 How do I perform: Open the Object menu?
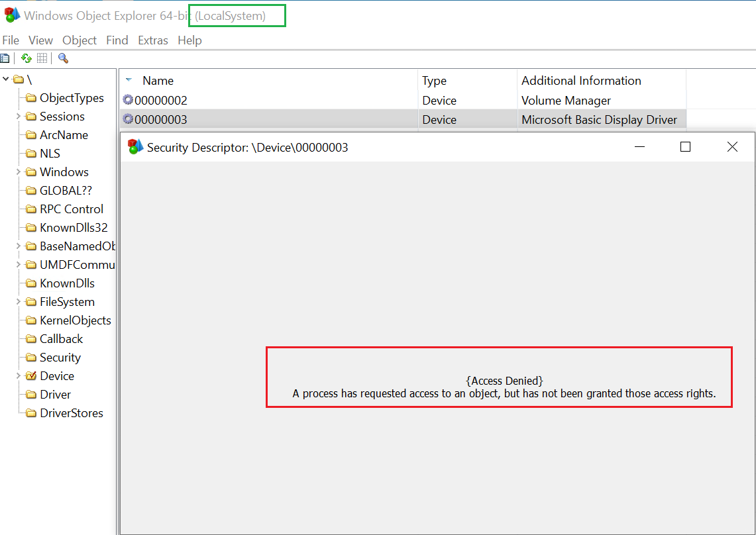coord(80,40)
